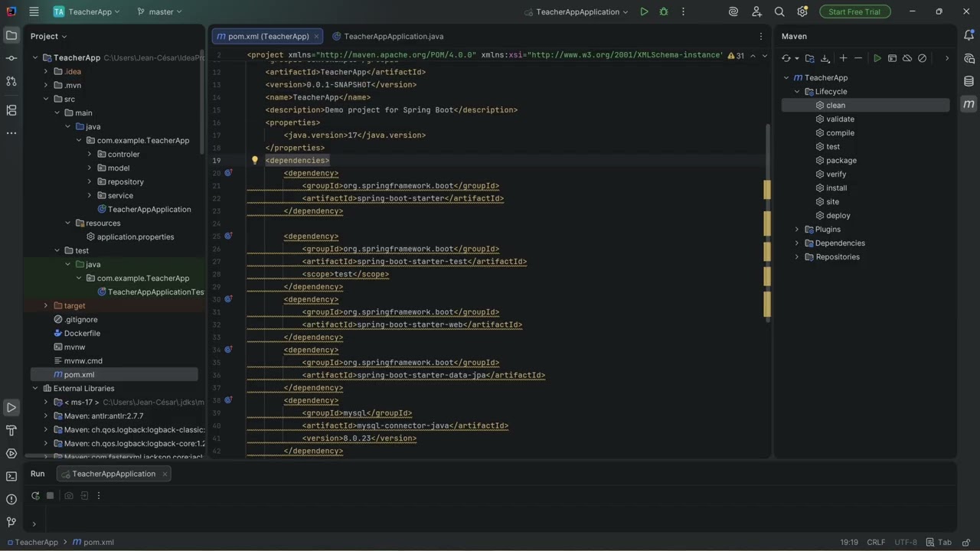This screenshot has height=551, width=980.
Task: Click Start Free Trial button
Action: pyautogui.click(x=854, y=11)
